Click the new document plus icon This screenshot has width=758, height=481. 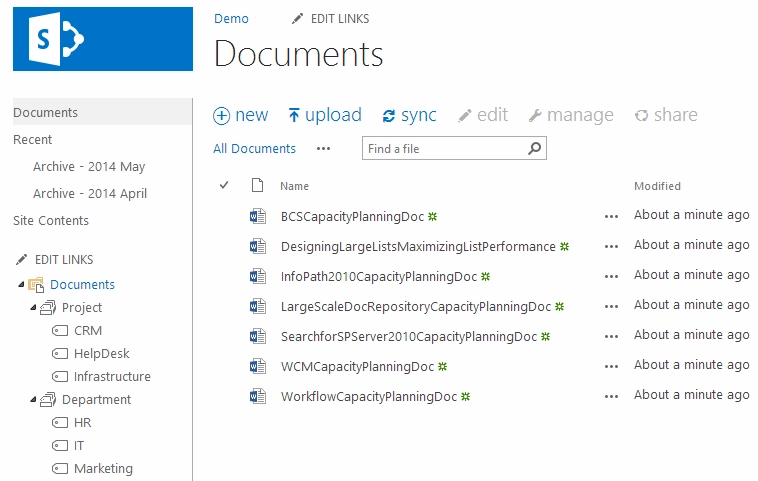point(221,116)
